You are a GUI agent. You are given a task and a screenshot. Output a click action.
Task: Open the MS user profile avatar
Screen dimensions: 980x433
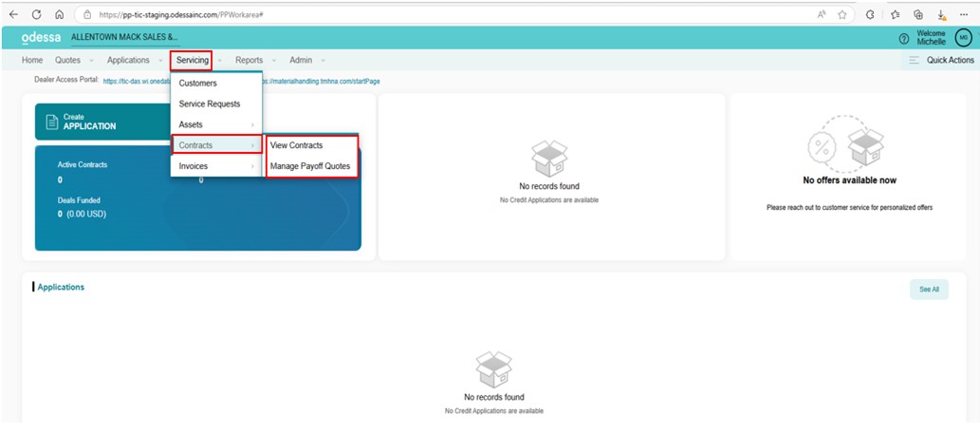pos(963,37)
